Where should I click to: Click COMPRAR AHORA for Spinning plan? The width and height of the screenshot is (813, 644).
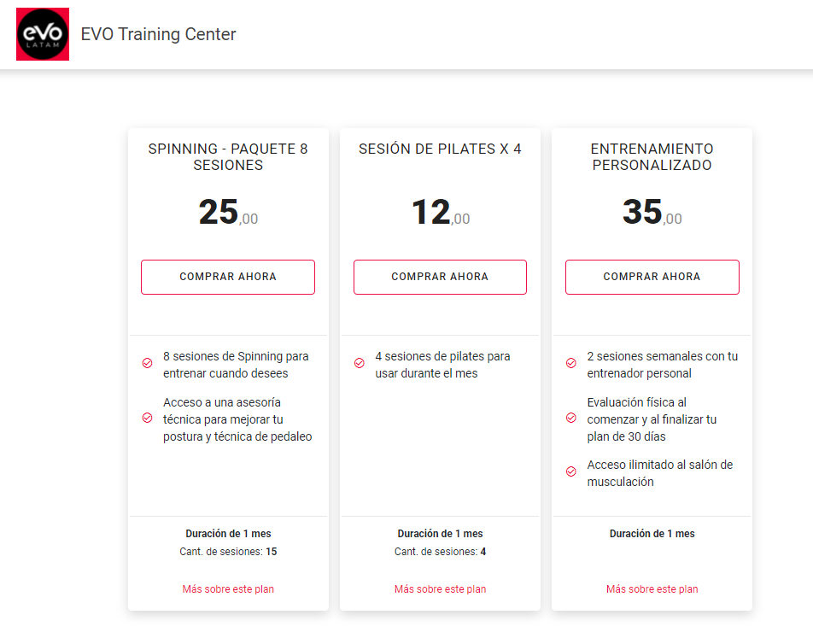tap(227, 277)
